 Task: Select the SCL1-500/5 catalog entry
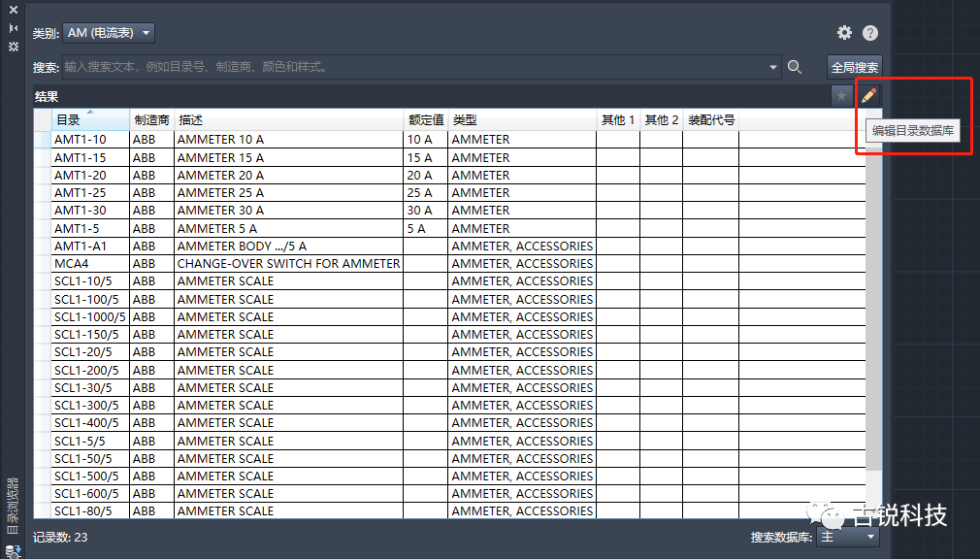(86, 476)
